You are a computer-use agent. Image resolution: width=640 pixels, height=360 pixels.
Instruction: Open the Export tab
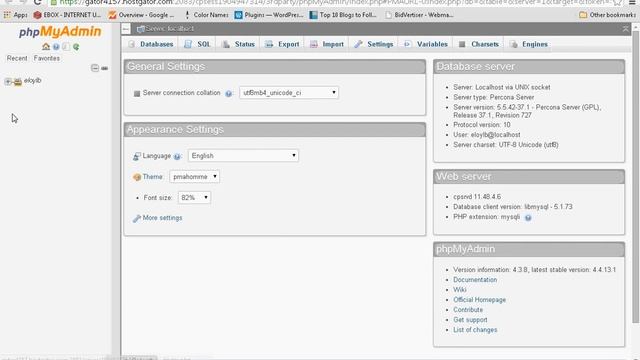pos(282,44)
